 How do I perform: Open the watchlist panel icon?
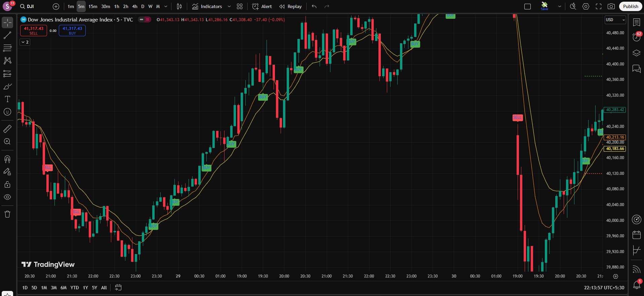pos(637,22)
